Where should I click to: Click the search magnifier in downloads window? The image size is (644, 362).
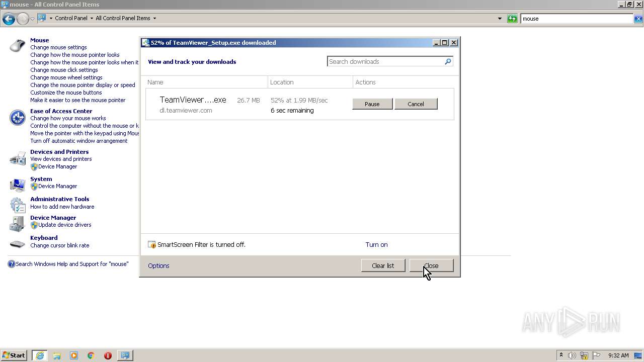(x=448, y=61)
